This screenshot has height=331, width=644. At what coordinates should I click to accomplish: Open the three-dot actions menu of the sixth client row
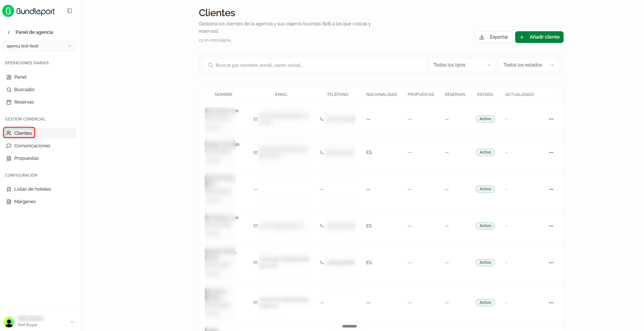click(x=551, y=303)
